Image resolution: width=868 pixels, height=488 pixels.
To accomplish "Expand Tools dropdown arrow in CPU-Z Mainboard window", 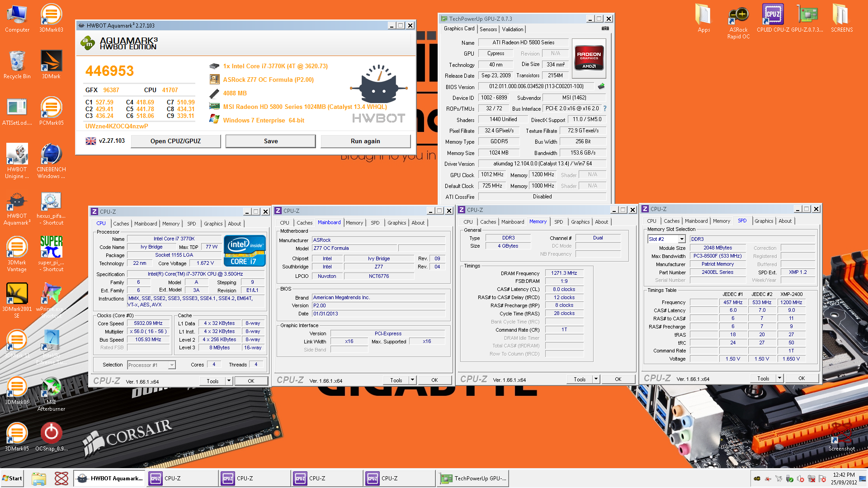I will (412, 380).
